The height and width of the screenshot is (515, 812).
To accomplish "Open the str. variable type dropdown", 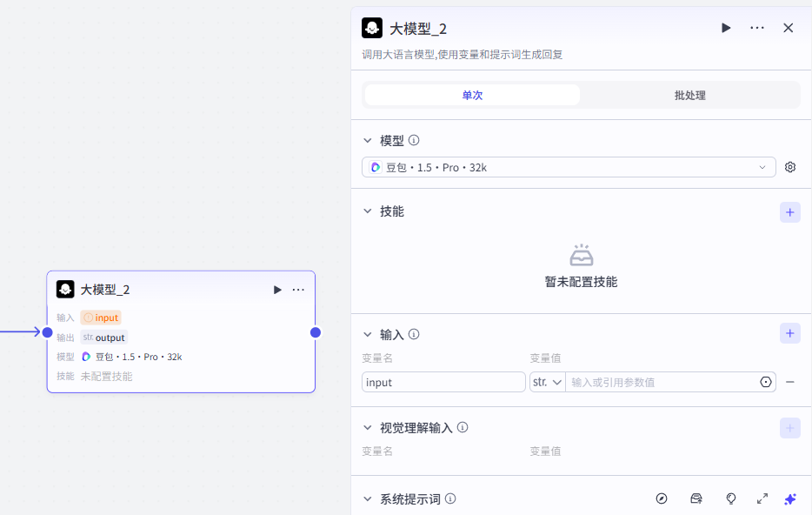I will point(547,382).
